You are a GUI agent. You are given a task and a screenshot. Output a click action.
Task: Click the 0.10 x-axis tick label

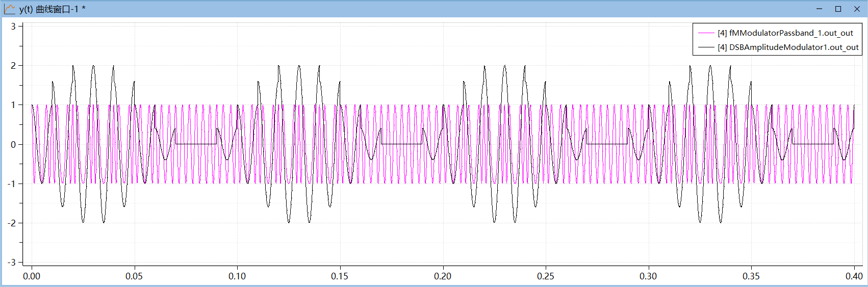click(x=237, y=276)
